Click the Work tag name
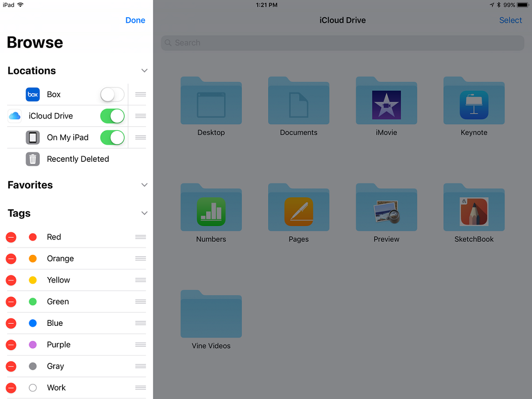 click(x=56, y=388)
